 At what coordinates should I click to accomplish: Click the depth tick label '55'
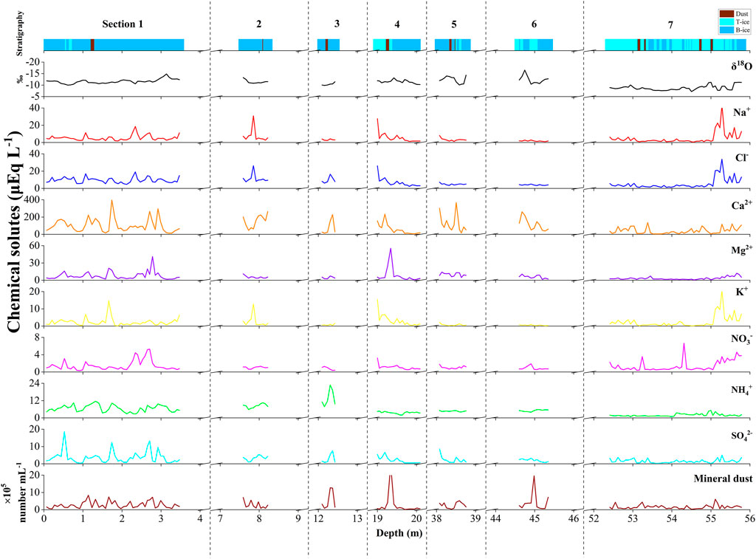click(711, 518)
